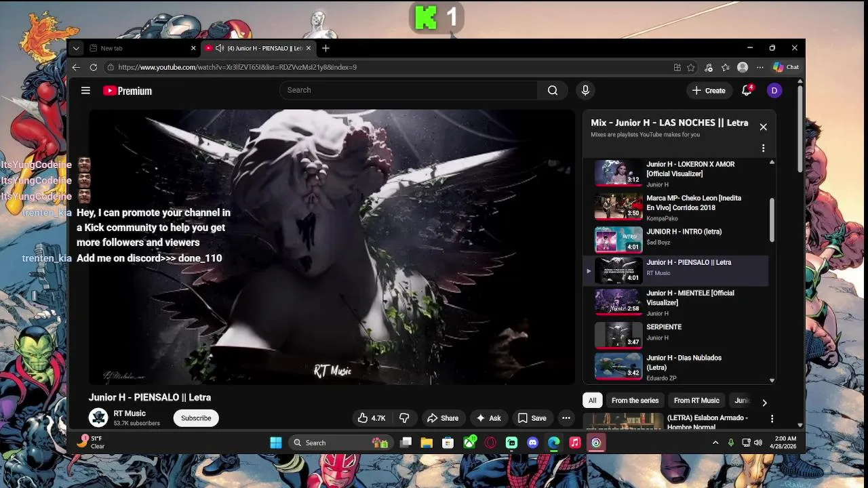This screenshot has width=868, height=488.
Task: Open Discord from the taskbar
Action: [x=533, y=443]
